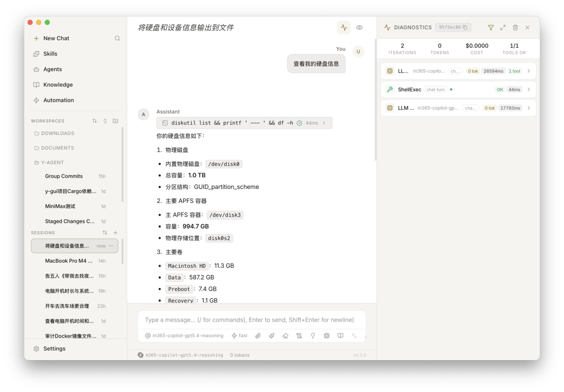Toggle the diagnostics panel in the chat header

(344, 27)
